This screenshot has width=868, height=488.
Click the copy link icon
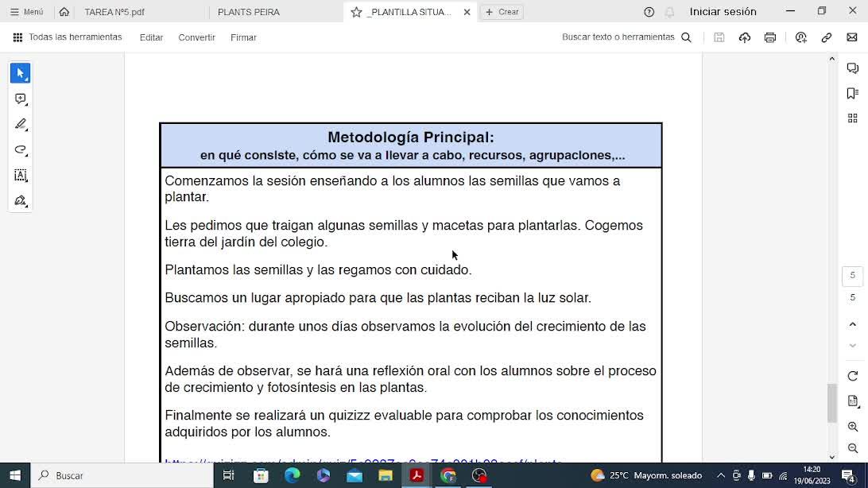click(827, 37)
